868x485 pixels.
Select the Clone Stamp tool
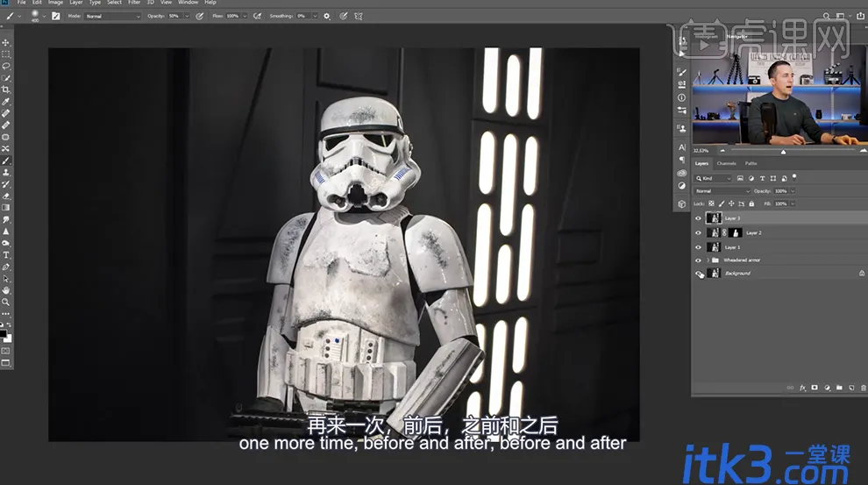tap(5, 173)
